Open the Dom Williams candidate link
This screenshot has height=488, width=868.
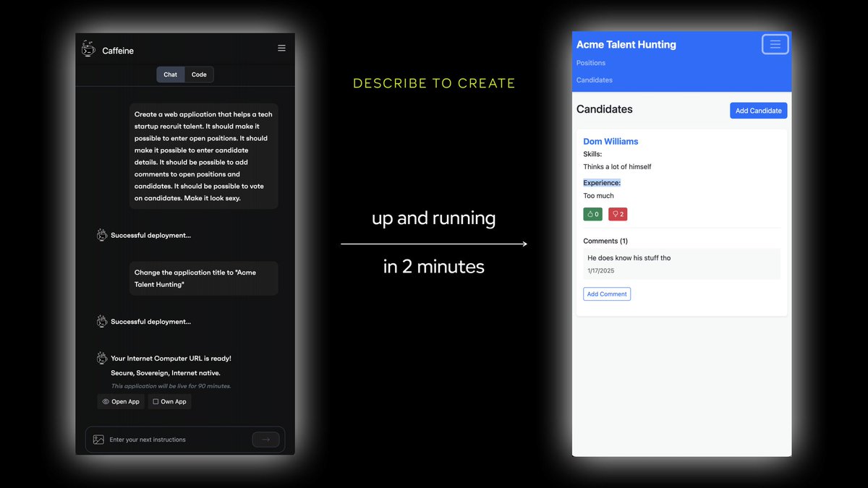[x=610, y=142]
